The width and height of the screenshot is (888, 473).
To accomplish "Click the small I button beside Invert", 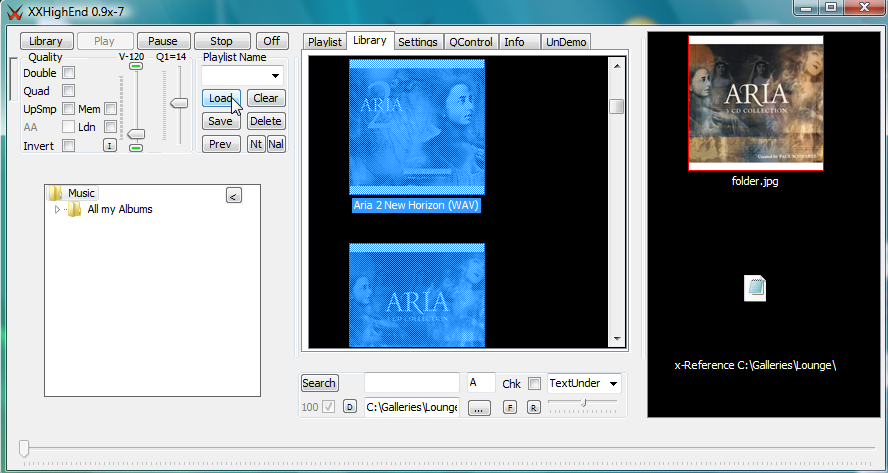I will point(109,146).
